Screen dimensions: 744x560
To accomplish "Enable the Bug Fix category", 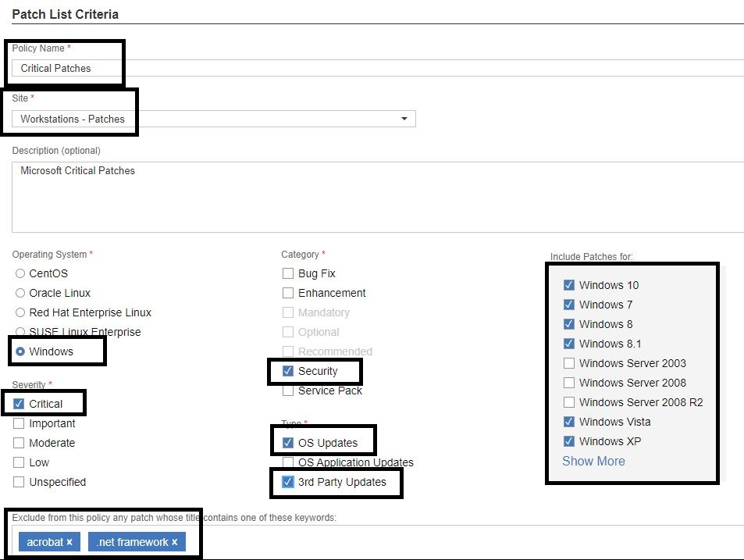I will point(288,273).
